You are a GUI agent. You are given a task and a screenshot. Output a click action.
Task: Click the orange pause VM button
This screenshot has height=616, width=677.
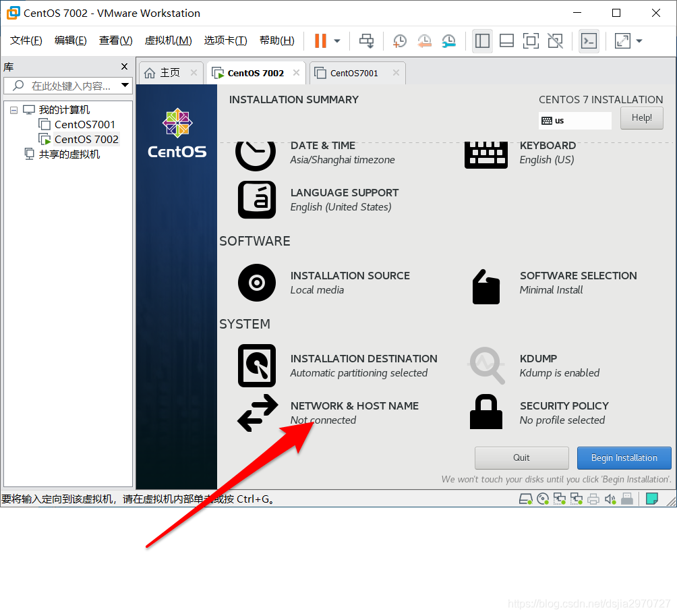coord(320,41)
